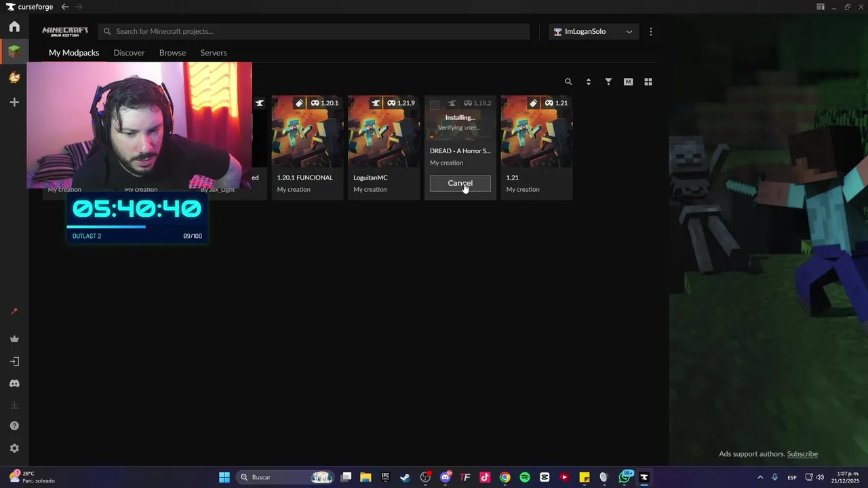Open the filter funnel icon
The height and width of the screenshot is (488, 868).
(x=608, y=81)
